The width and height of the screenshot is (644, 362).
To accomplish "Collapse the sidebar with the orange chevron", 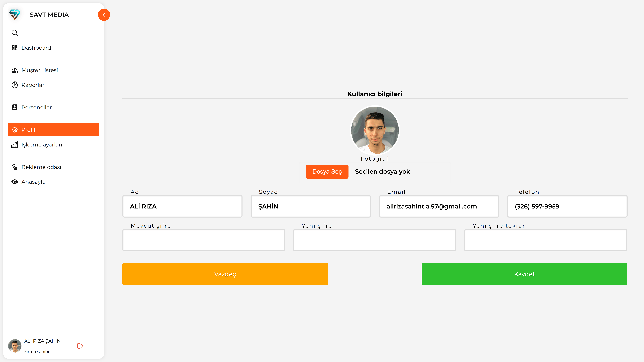I will pyautogui.click(x=104, y=15).
